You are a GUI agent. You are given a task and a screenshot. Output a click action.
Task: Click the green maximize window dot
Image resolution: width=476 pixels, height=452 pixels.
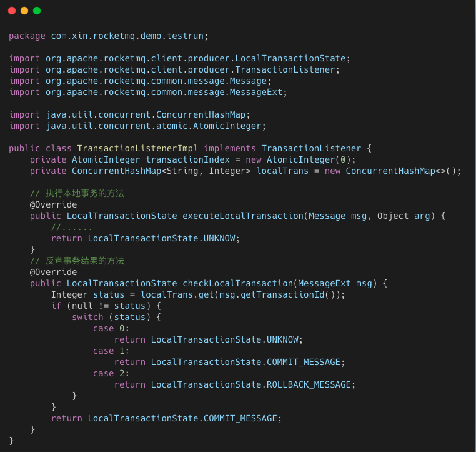click(37, 11)
